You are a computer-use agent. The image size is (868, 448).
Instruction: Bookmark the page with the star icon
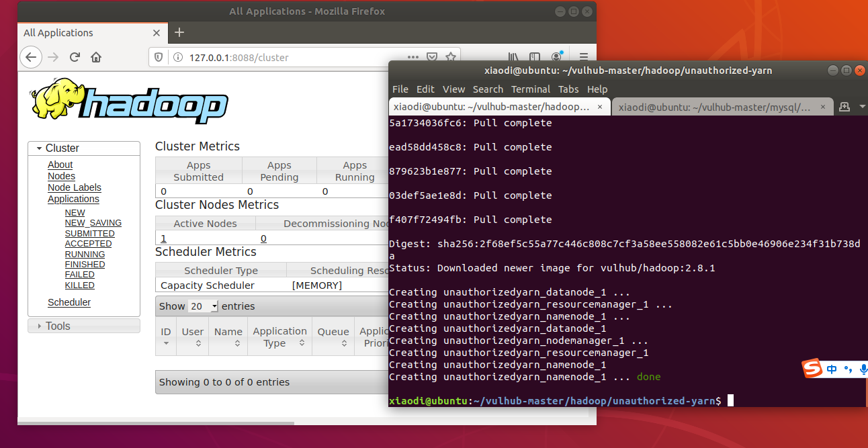coord(451,57)
